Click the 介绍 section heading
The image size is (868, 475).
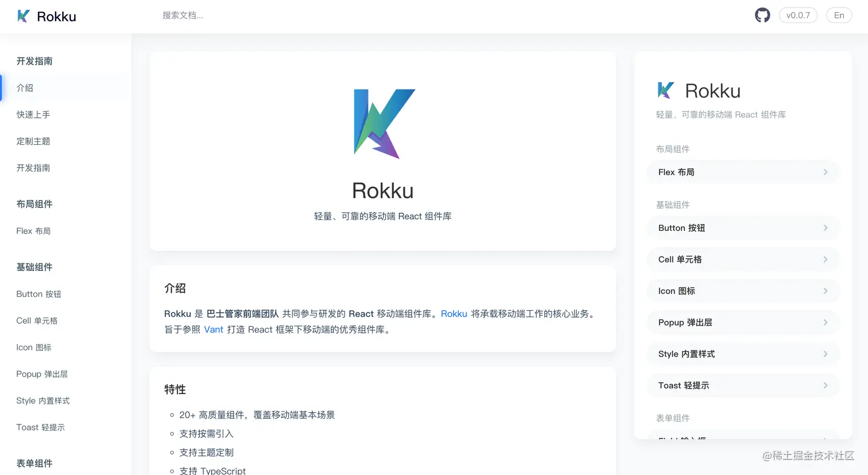pos(175,288)
